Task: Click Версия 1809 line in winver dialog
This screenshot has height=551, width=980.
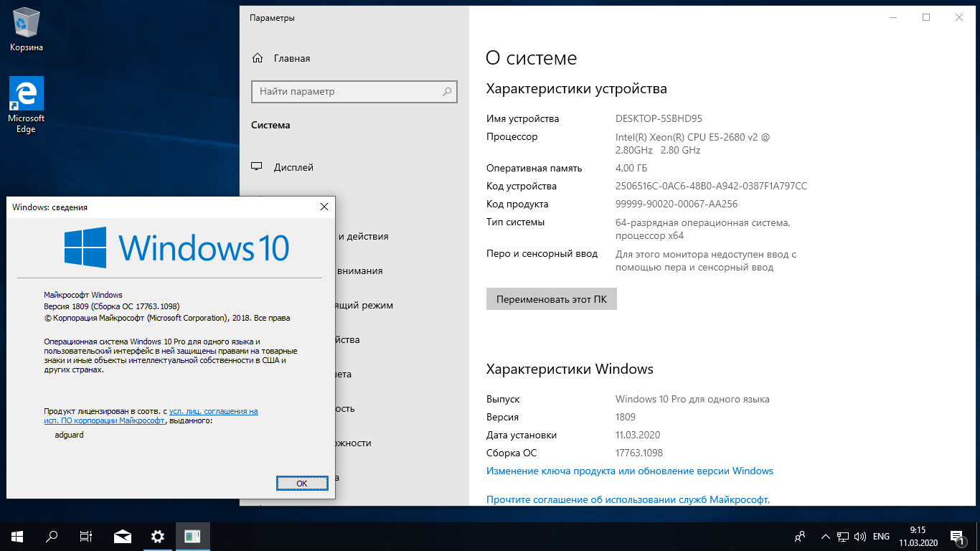Action: [x=112, y=306]
